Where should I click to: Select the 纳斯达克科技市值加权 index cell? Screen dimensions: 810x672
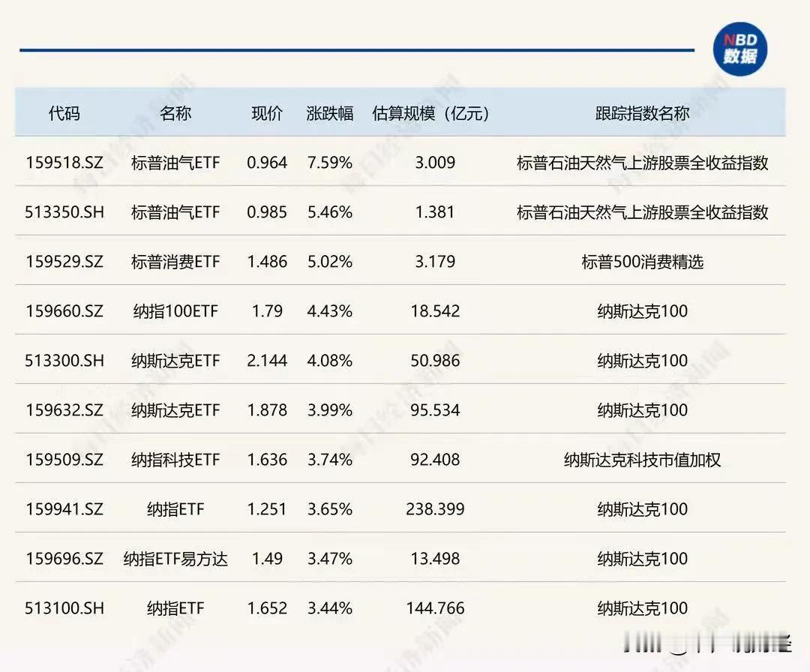point(642,460)
